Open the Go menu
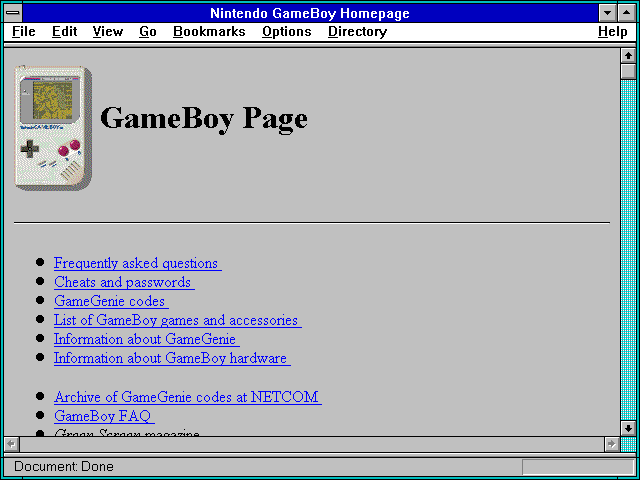Image resolution: width=640 pixels, height=480 pixels. click(148, 32)
